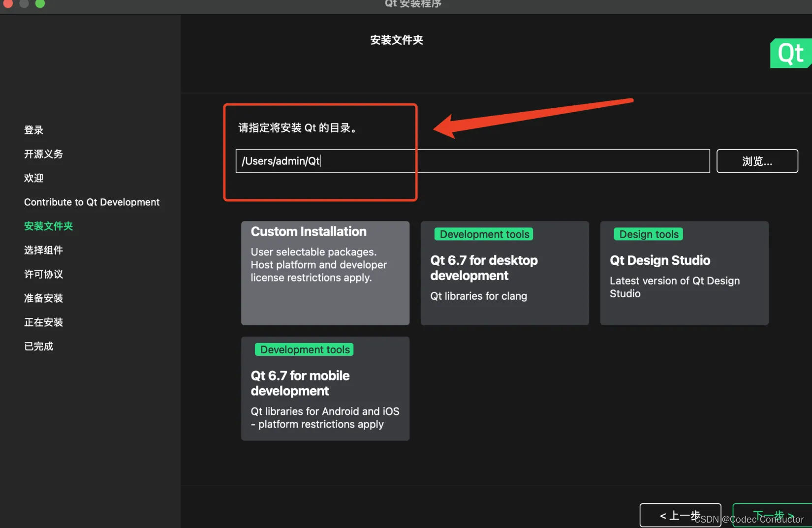Click the red close window button
Screen dimensions: 812x528
7,3
